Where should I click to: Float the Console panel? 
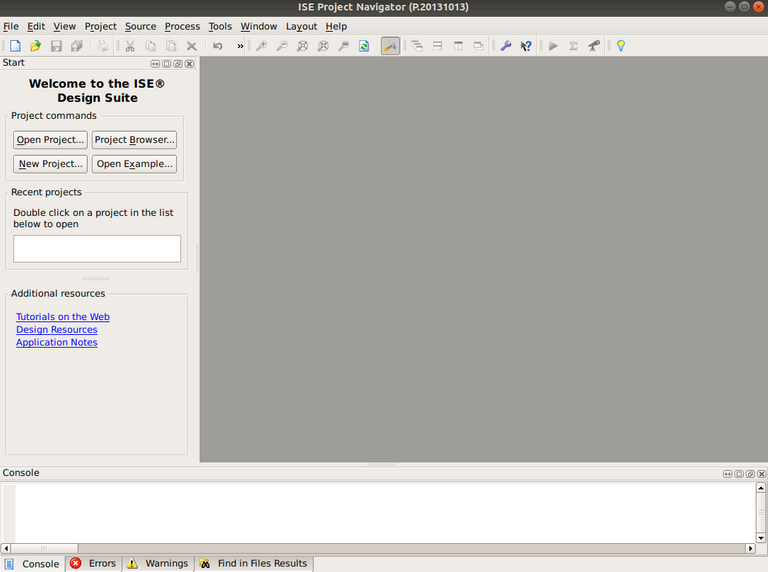pyautogui.click(x=750, y=474)
